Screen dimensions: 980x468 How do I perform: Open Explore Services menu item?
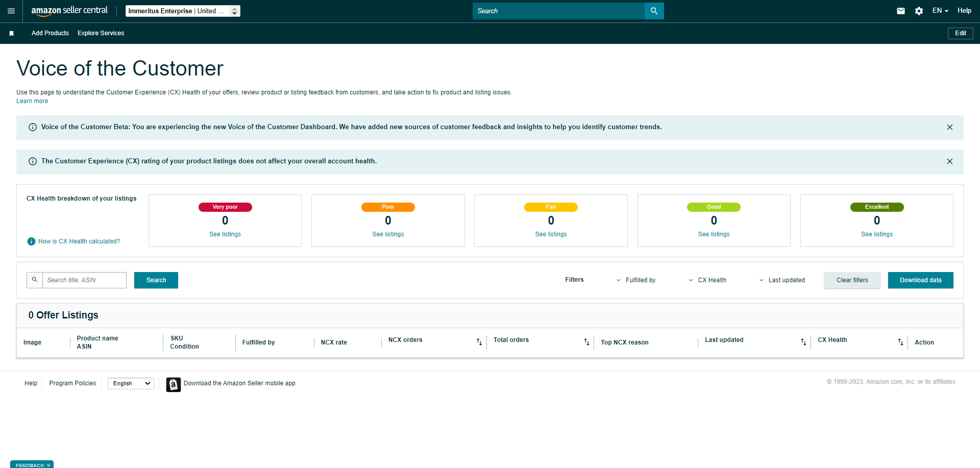click(101, 33)
